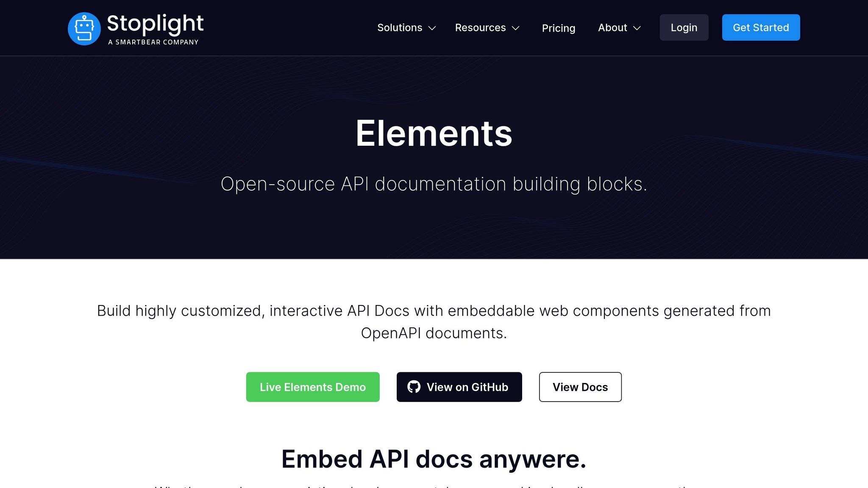This screenshot has height=488, width=868.
Task: Click the Stoplight robot logo icon
Action: tap(84, 28)
